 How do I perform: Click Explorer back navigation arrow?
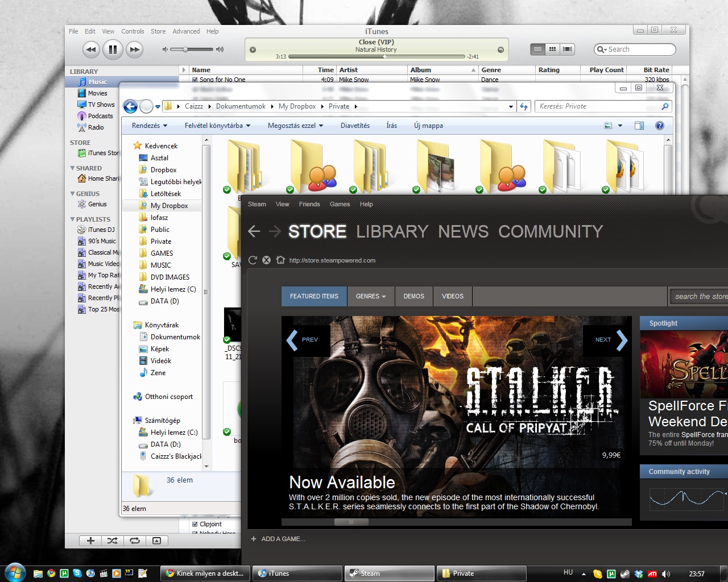click(130, 106)
